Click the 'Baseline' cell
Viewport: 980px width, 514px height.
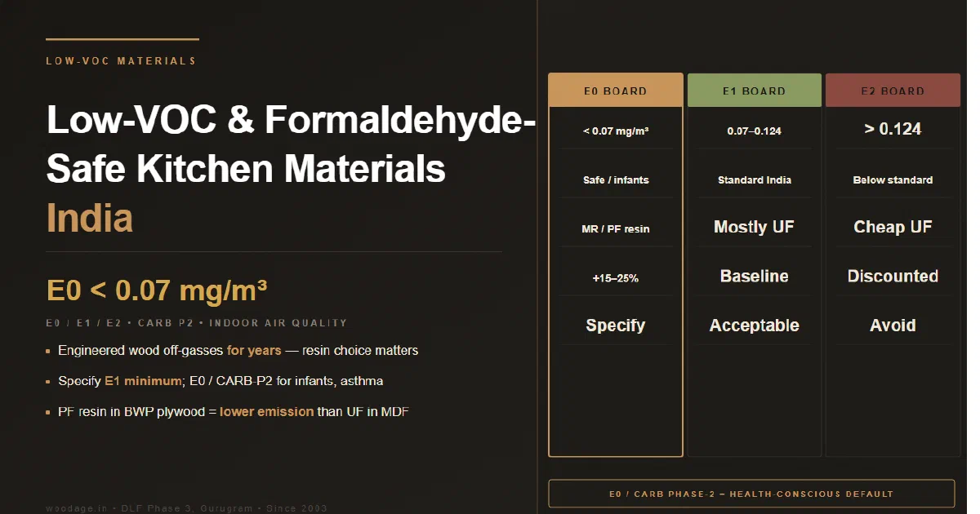click(x=755, y=277)
